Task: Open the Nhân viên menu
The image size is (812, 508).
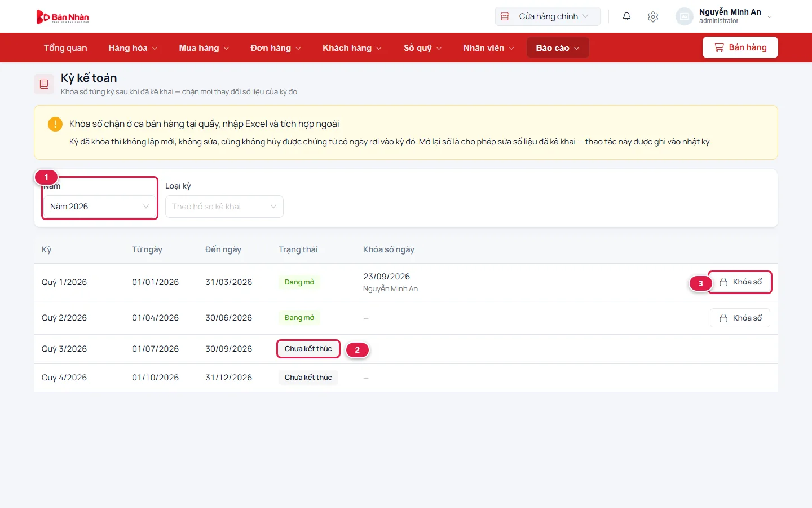Action: 489,48
